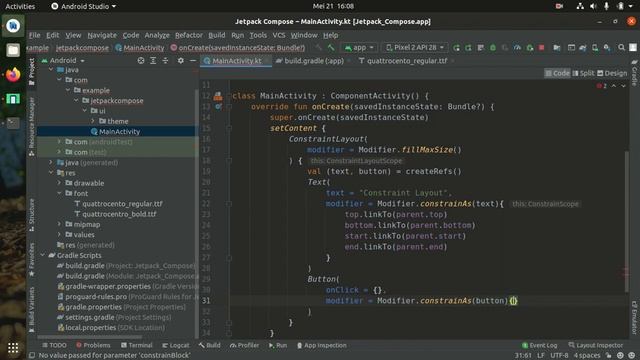Open the Pixel 2 API 28 device dropdown
The width and height of the screenshot is (640, 360).
(x=415, y=48)
